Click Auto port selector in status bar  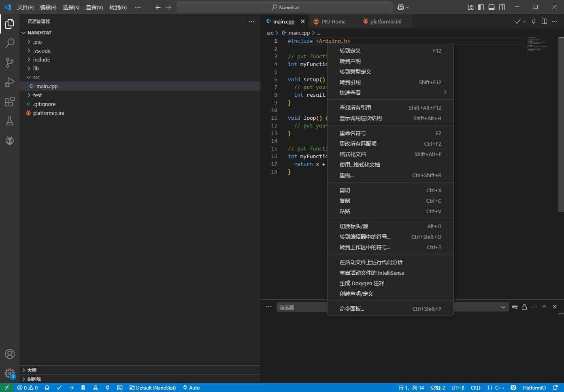point(191,388)
